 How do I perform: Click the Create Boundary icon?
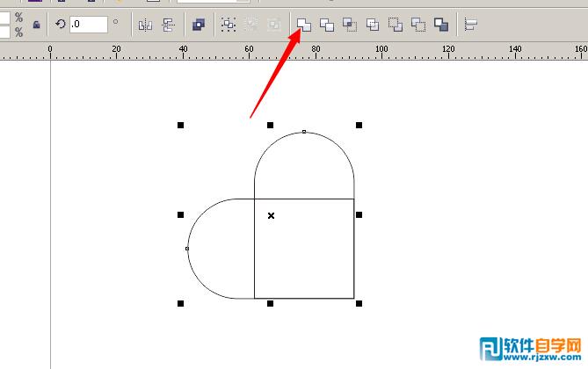click(441, 25)
